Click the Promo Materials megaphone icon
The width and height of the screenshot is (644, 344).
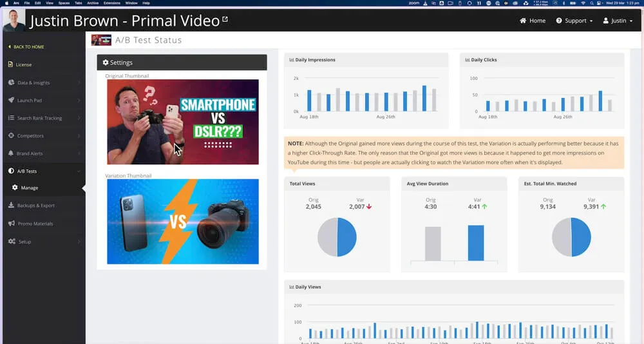(11, 224)
